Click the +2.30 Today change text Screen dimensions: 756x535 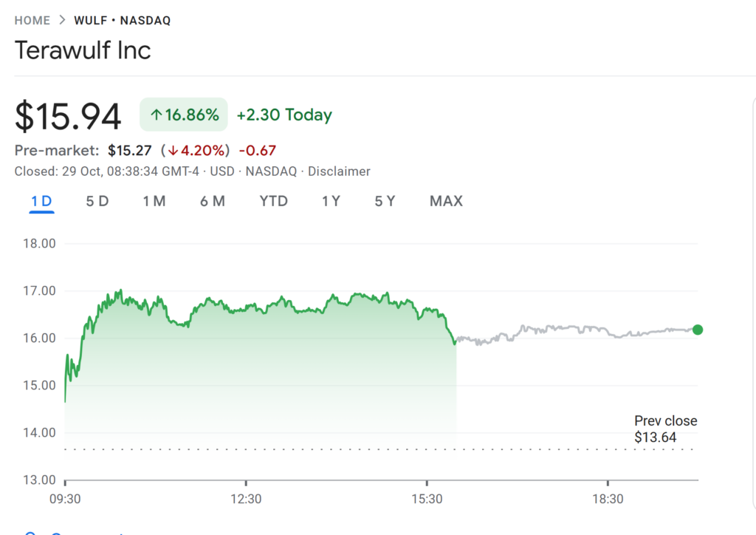tap(284, 115)
